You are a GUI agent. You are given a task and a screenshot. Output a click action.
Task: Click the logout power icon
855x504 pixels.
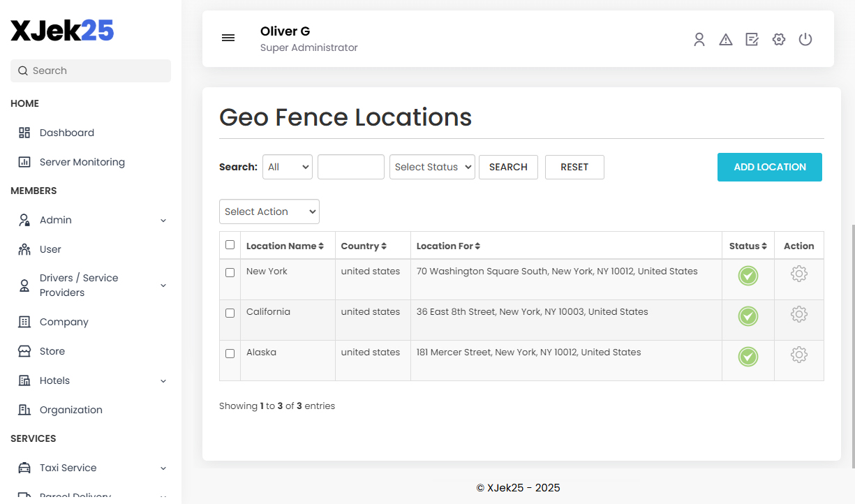[805, 39]
